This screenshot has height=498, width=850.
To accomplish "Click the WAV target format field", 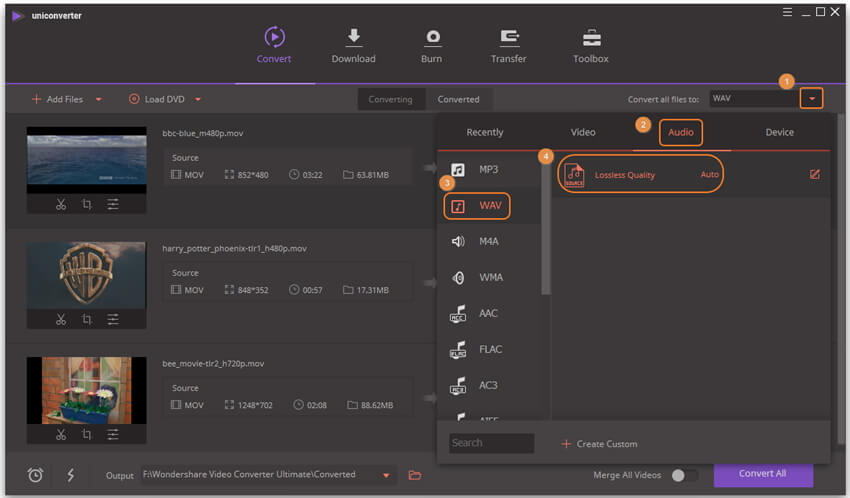I will [x=754, y=99].
